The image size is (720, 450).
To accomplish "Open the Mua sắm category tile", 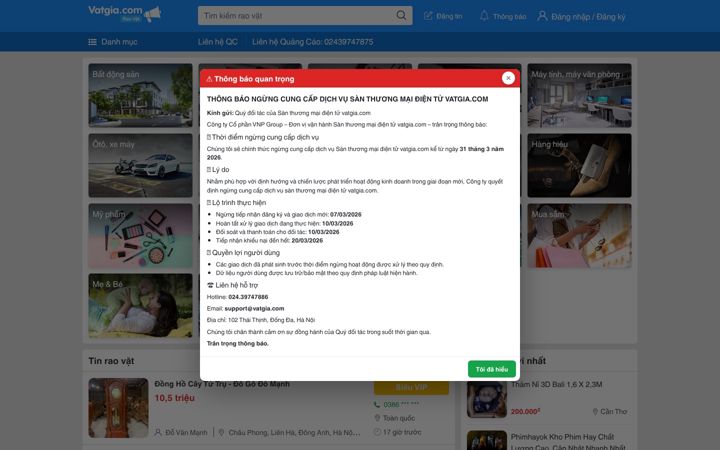I will [579, 236].
